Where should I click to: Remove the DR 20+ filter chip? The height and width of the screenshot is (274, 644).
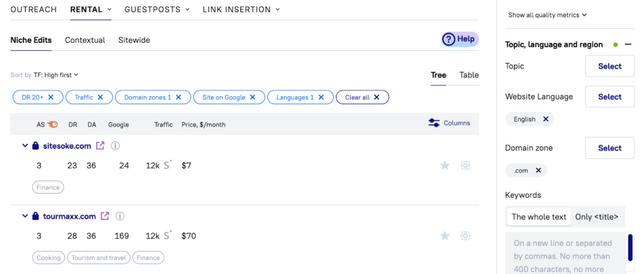(x=51, y=97)
